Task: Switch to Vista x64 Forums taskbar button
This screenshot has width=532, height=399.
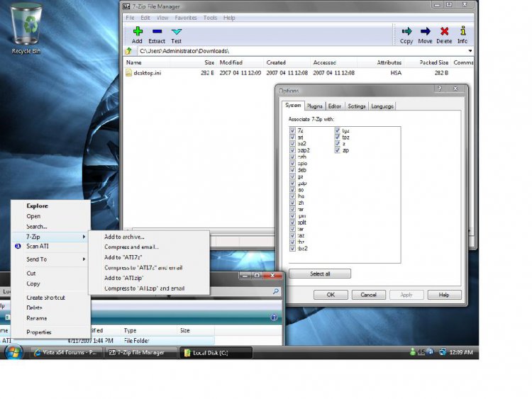Action: 67,352
